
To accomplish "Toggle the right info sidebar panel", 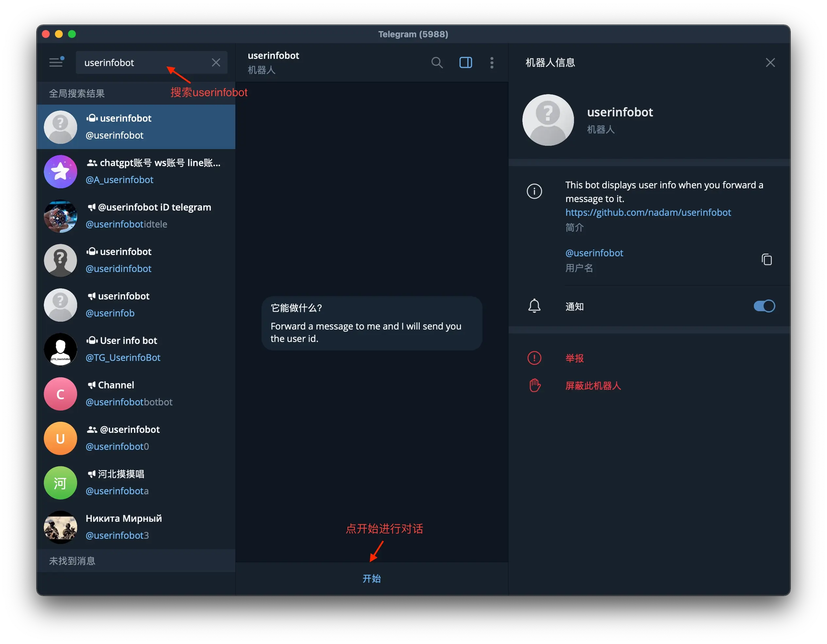I will pyautogui.click(x=465, y=62).
